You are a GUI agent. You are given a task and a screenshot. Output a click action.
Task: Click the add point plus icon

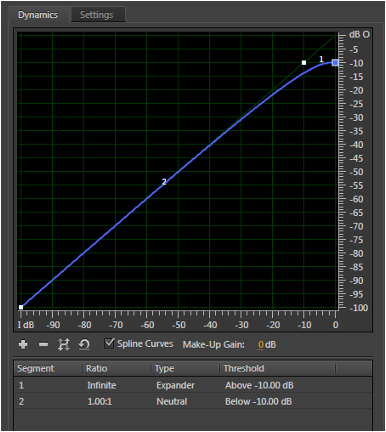coord(23,344)
